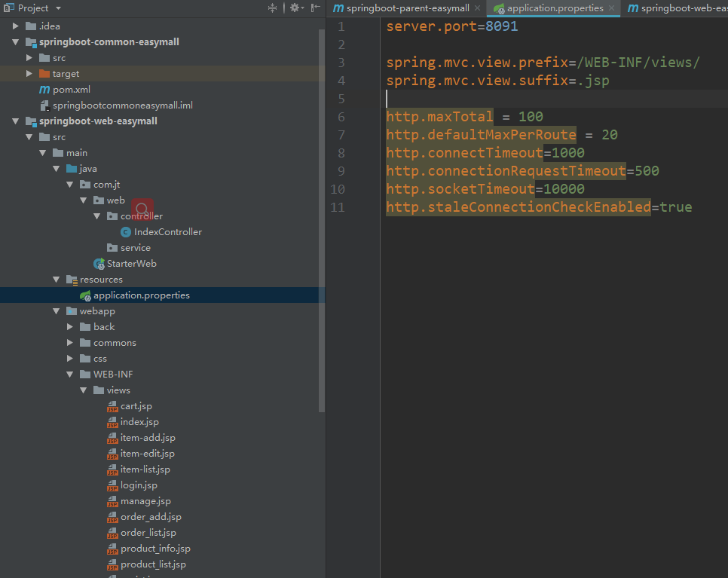Click the StarterWeb Spring Boot class icon
Image resolution: width=728 pixels, height=578 pixels.
tap(99, 264)
